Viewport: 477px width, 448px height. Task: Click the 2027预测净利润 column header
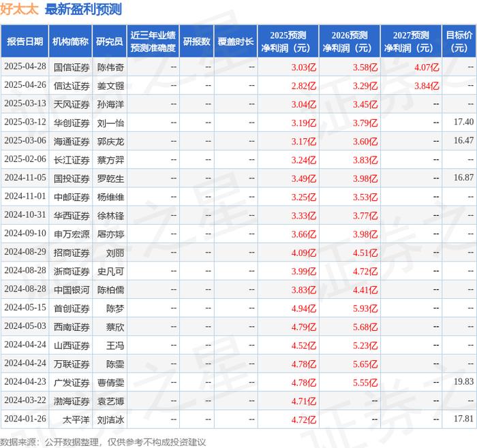(411, 42)
